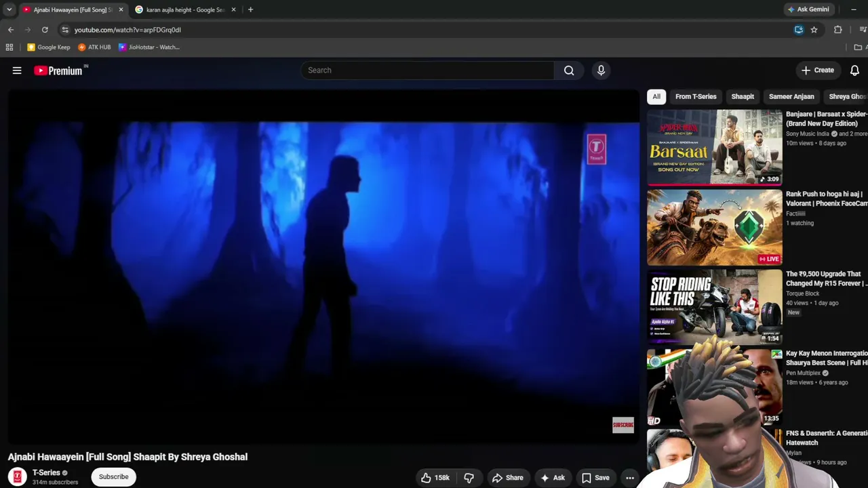Close the Ajnabi Hawaayein tab
Screen dimensions: 868x488
coord(121,9)
